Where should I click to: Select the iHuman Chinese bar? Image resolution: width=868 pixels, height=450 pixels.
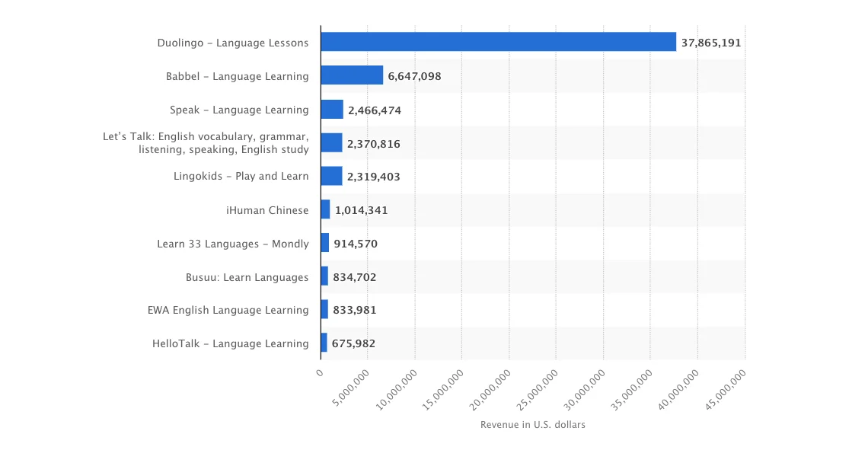[x=324, y=209]
